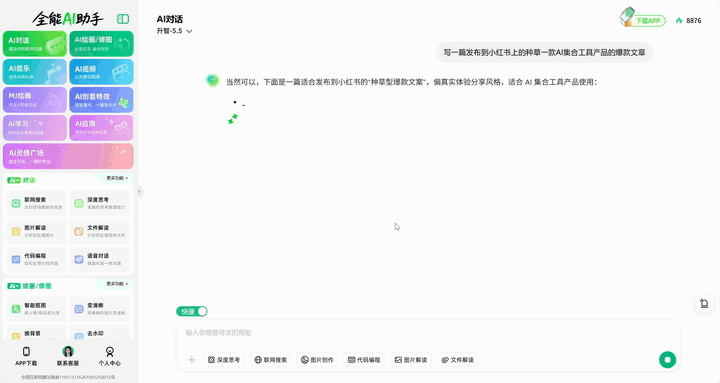Screen dimensions: 720x383
Task: Click the 全能AI助手 logo
Action: click(x=68, y=19)
